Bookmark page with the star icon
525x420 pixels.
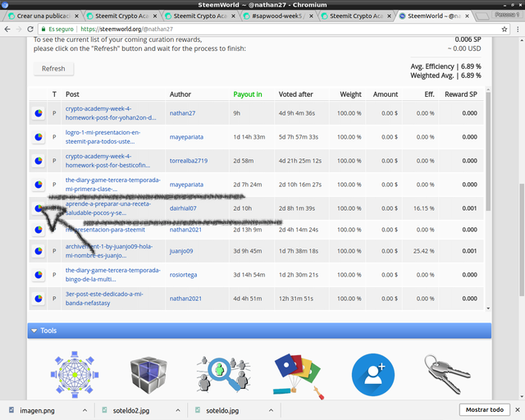(x=504, y=30)
